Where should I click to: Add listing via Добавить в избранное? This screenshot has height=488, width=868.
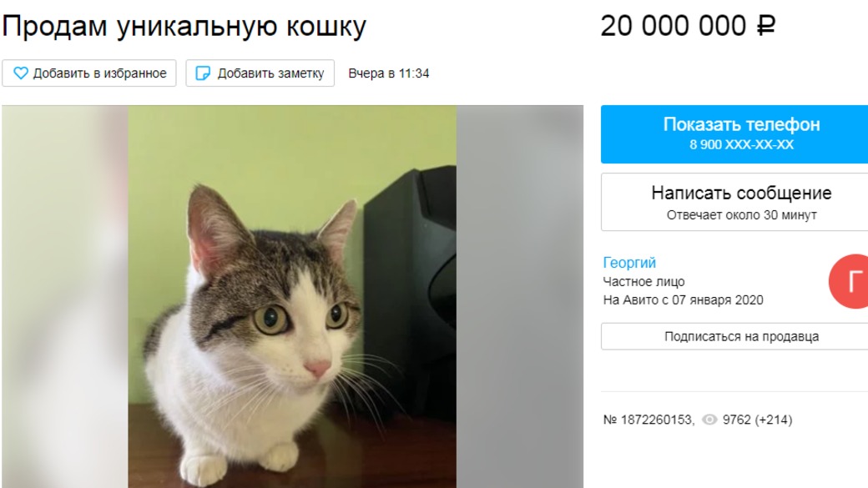[89, 73]
